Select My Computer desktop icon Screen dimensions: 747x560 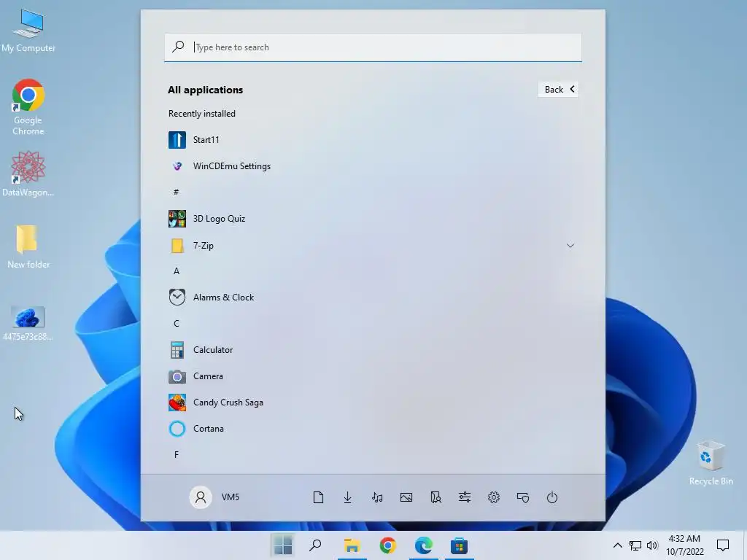[x=28, y=31]
